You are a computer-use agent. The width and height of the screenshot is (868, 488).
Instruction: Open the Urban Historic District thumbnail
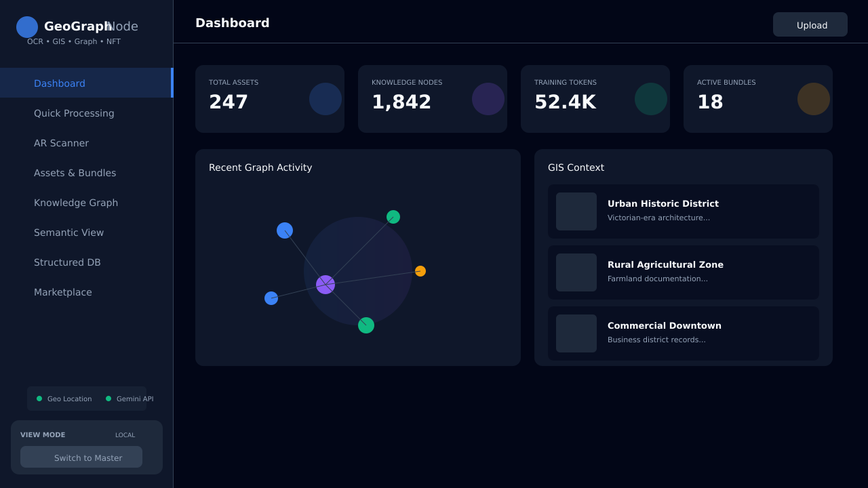pyautogui.click(x=576, y=211)
